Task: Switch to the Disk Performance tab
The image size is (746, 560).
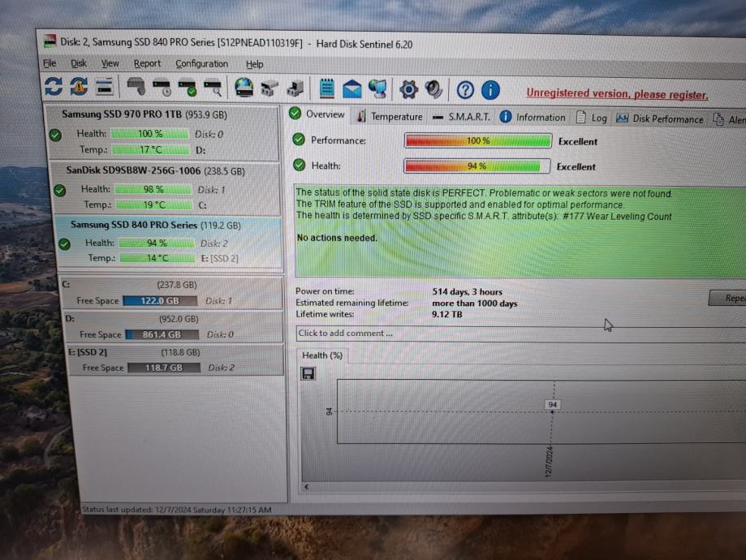Action: [659, 119]
